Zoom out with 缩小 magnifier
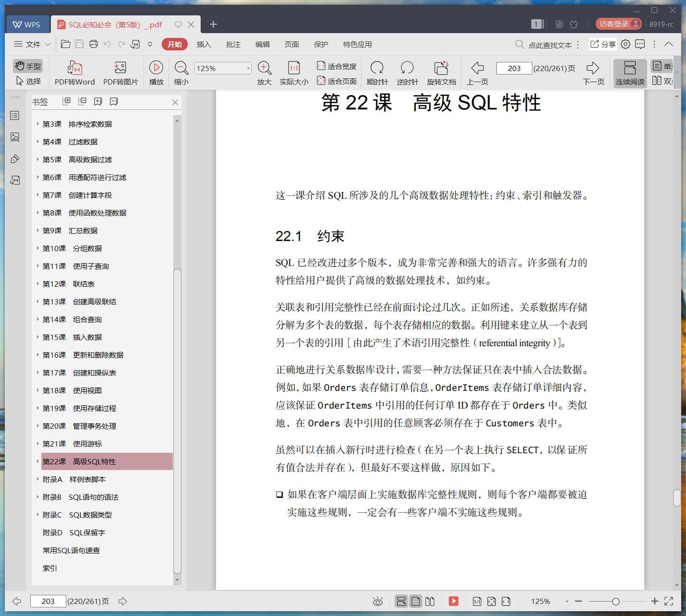 181,73
